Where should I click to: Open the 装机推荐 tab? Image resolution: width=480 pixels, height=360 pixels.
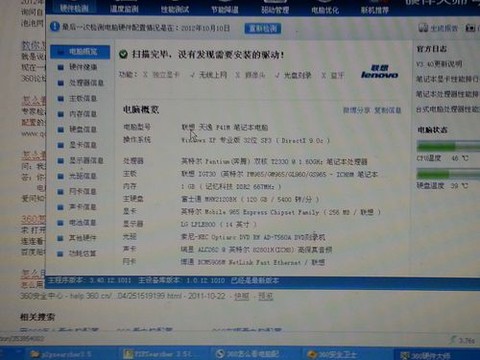click(x=375, y=10)
